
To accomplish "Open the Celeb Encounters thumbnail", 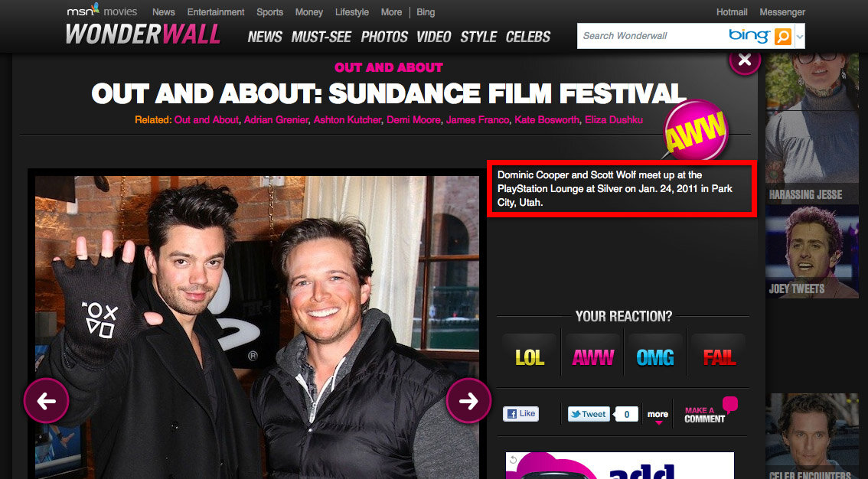I will 812,436.
